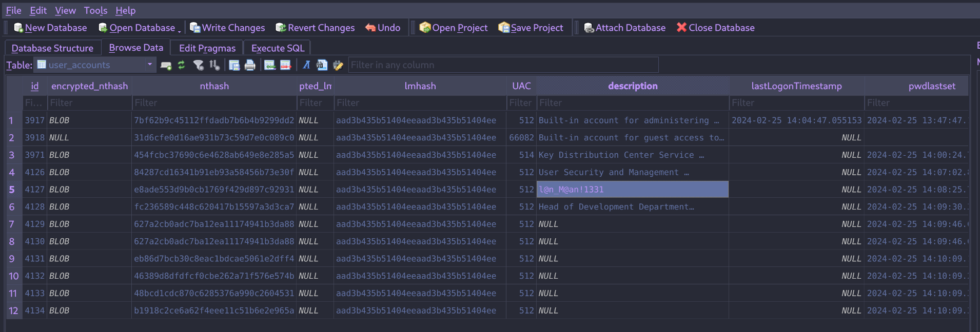The width and height of the screenshot is (980, 332).
Task: Click the Write Changes button
Action: (x=227, y=28)
